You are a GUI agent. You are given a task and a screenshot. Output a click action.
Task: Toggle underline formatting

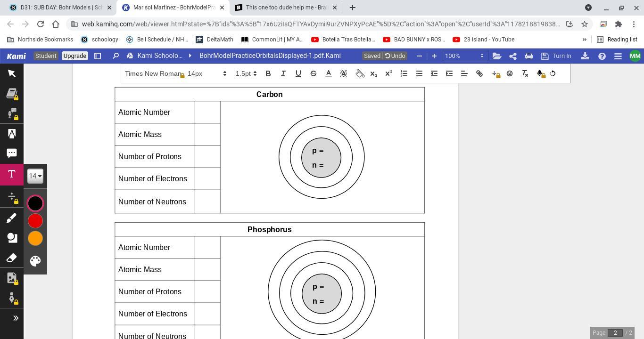298,73
